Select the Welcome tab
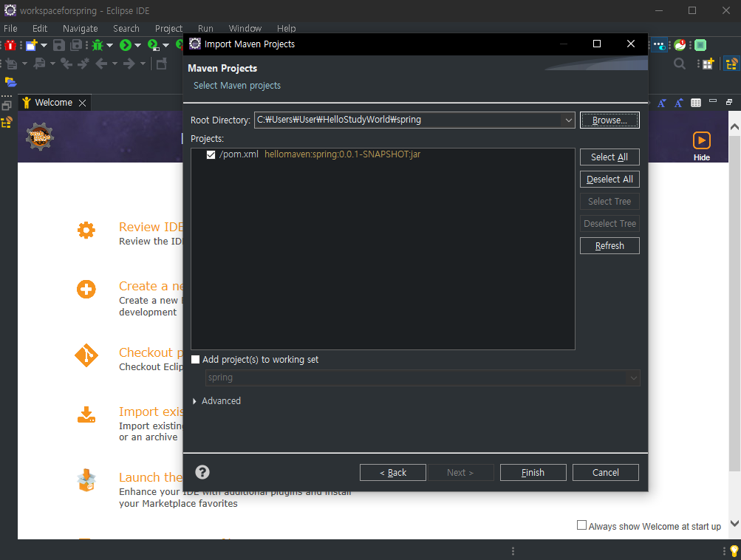Viewport: 741px width, 560px height. [53, 103]
